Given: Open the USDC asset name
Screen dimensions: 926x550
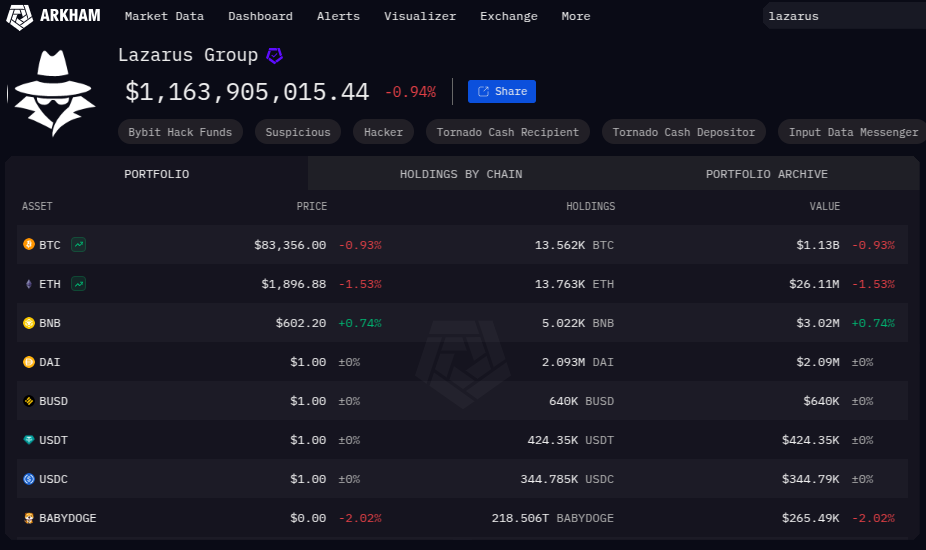Looking at the screenshot, I should click(53, 479).
